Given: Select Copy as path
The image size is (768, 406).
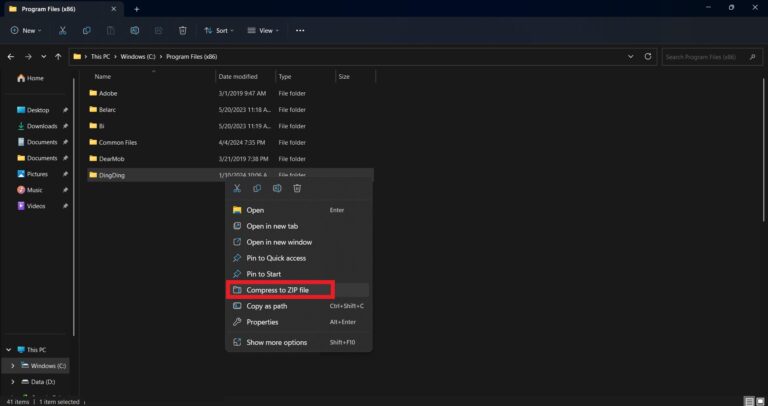Looking at the screenshot, I should [298, 306].
